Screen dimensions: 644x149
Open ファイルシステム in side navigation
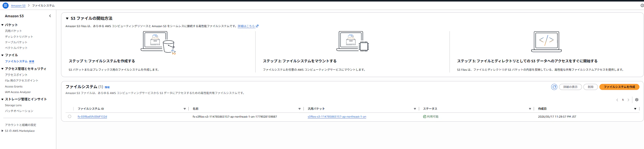click(x=16, y=61)
